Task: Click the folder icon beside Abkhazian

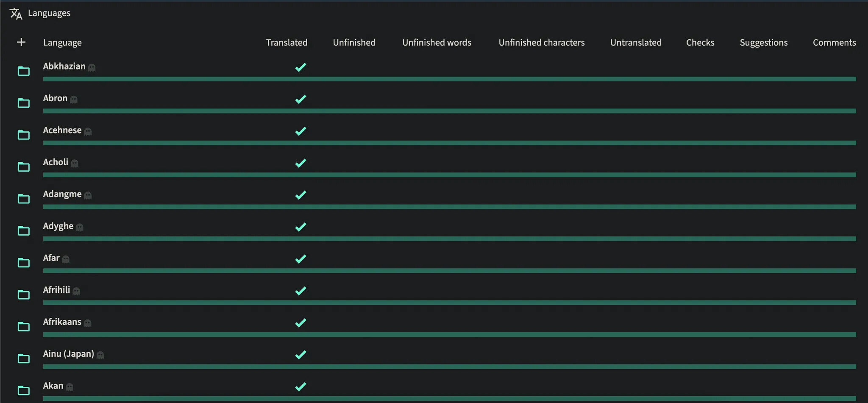Action: (x=24, y=71)
